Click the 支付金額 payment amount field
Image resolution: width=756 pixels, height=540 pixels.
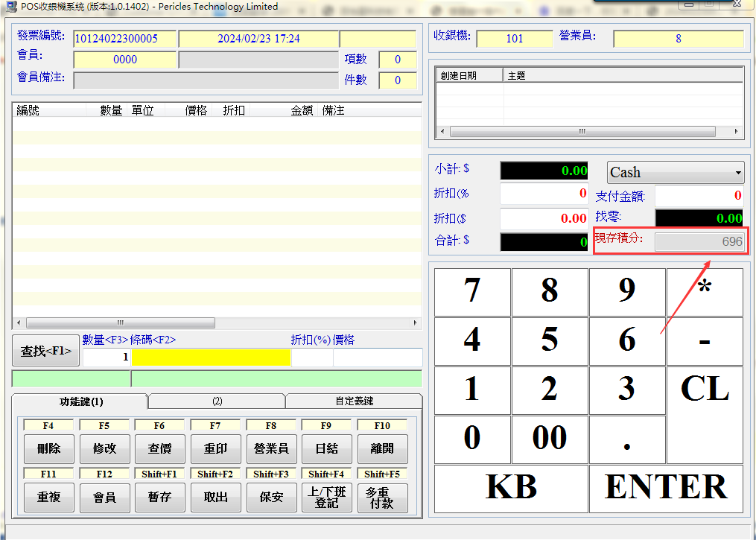[x=699, y=195]
